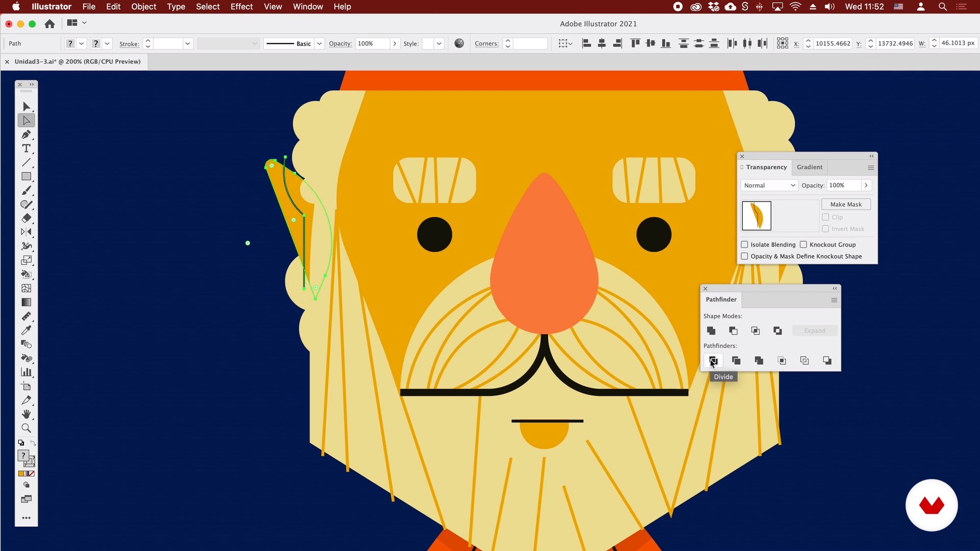Image resolution: width=980 pixels, height=551 pixels.
Task: Open the Recolor Artwork wheel icon
Action: (x=459, y=43)
